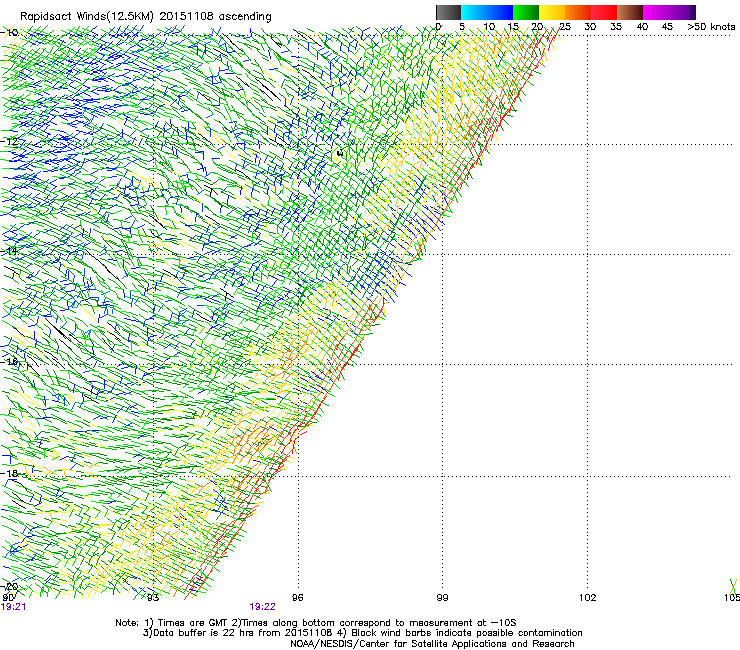Image resolution: width=740 pixels, height=650 pixels.
Task: Click the purple '19:22' time label
Action: pyautogui.click(x=262, y=607)
